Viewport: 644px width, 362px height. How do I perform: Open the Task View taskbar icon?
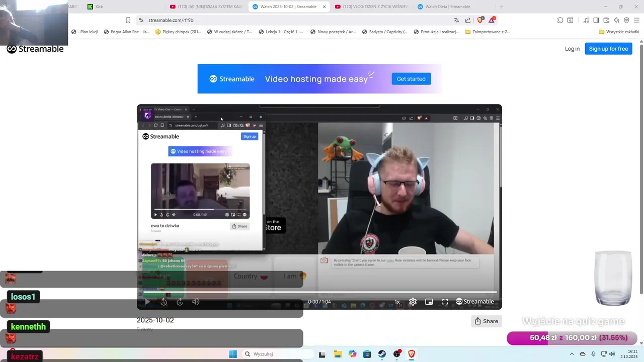[x=322, y=354]
